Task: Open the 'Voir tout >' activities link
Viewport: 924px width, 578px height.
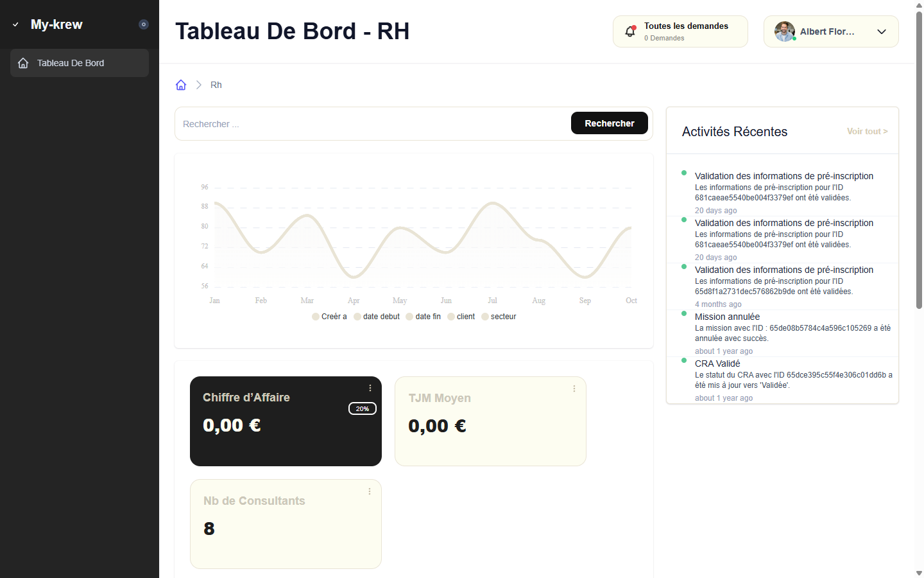Action: (x=867, y=131)
